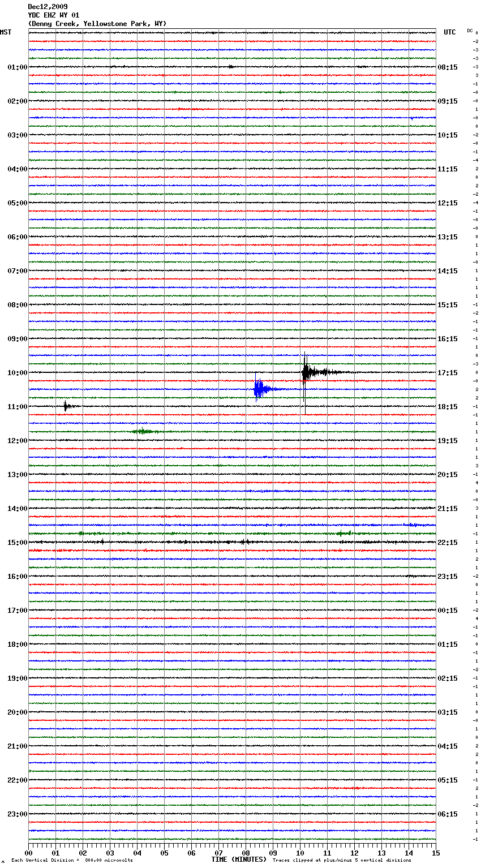
Task: Select the 16:00 MST row label
Action: 17,577
